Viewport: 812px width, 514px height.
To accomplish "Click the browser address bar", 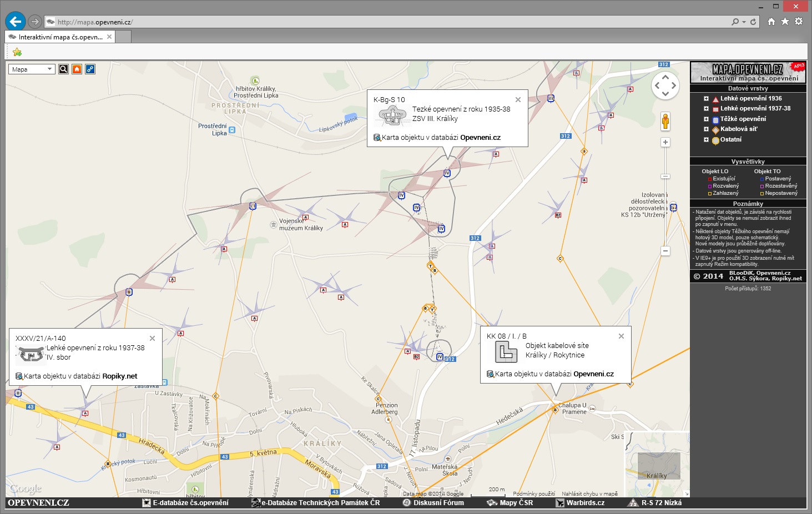I will pos(389,22).
